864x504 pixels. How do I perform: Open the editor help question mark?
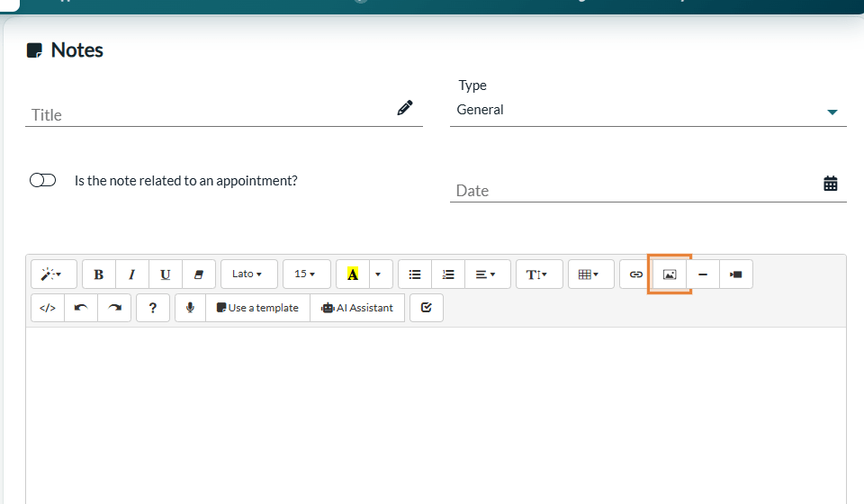pyautogui.click(x=153, y=308)
